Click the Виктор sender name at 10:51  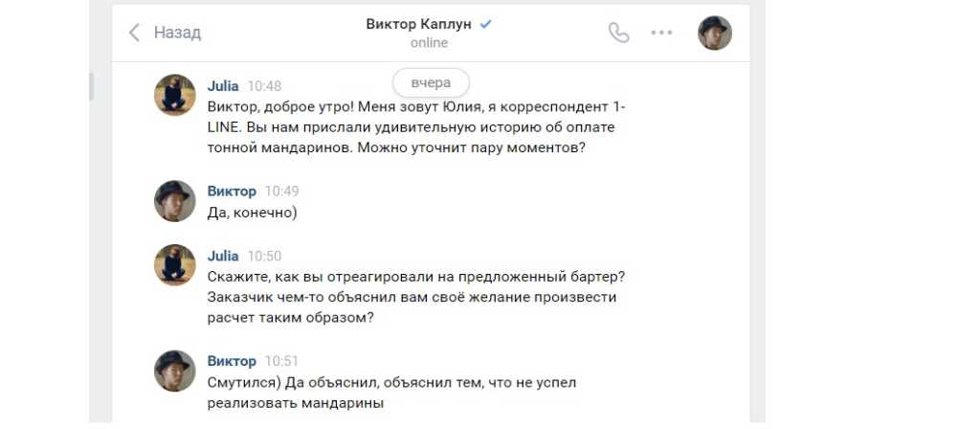pyautogui.click(x=232, y=361)
